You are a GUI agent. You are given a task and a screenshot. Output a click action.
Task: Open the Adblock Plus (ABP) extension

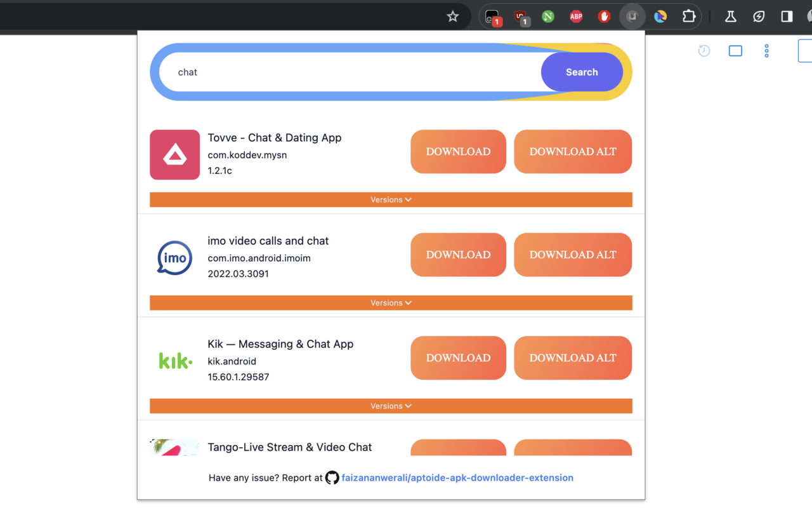[576, 17]
